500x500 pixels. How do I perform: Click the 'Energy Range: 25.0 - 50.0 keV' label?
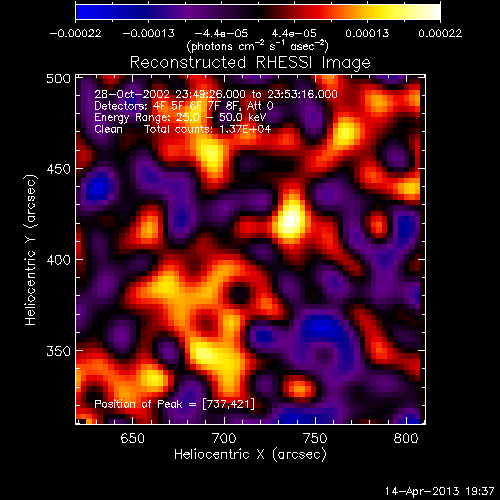180,117
